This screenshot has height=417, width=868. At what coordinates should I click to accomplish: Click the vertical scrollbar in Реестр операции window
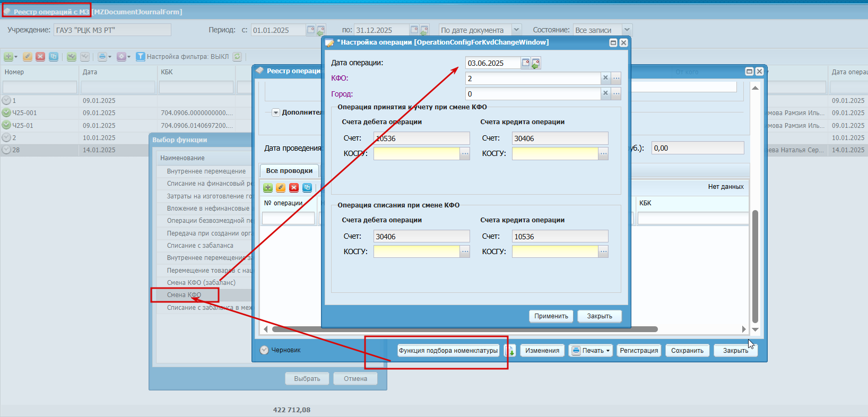pos(755,266)
